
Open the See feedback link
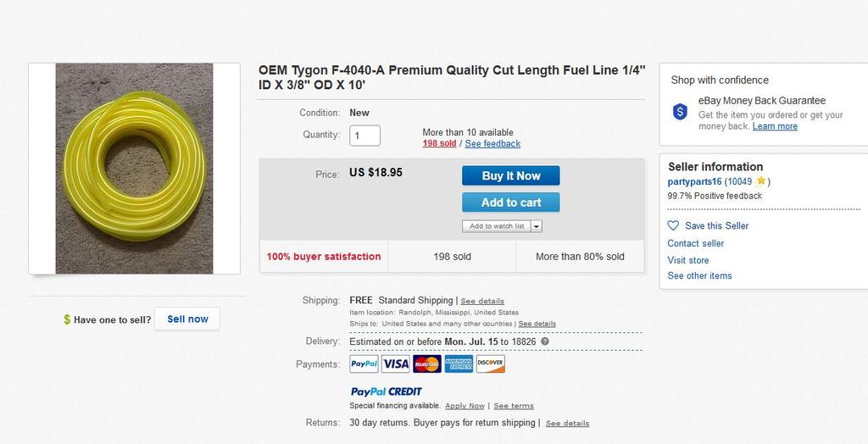click(x=492, y=144)
